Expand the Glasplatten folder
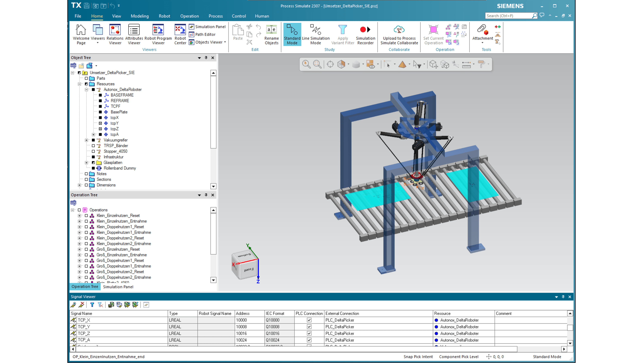This screenshot has height=363, width=644. [86, 163]
